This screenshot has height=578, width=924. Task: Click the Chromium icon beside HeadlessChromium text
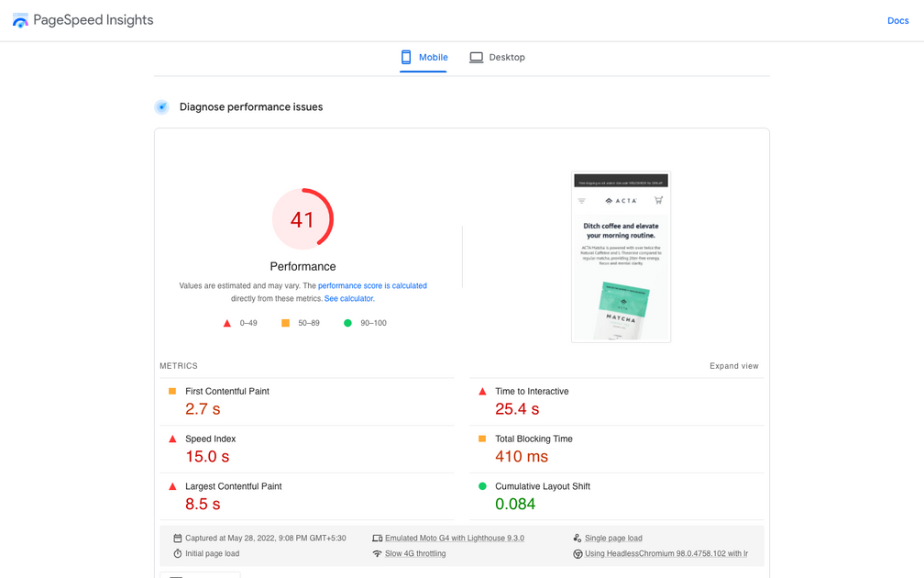577,554
